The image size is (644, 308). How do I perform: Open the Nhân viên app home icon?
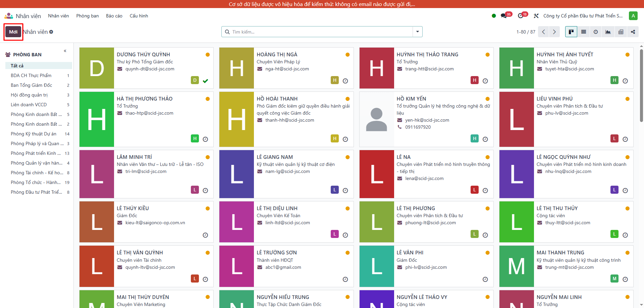click(9, 16)
